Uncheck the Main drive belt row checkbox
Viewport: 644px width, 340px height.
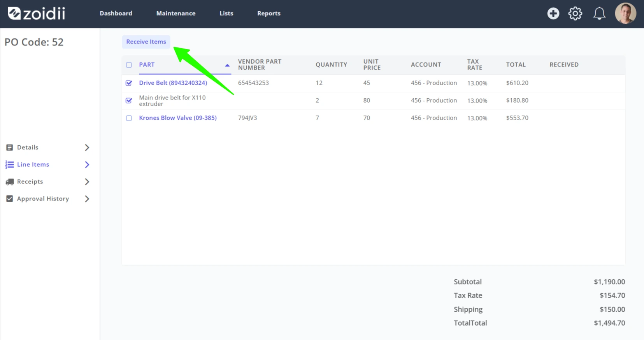click(129, 100)
